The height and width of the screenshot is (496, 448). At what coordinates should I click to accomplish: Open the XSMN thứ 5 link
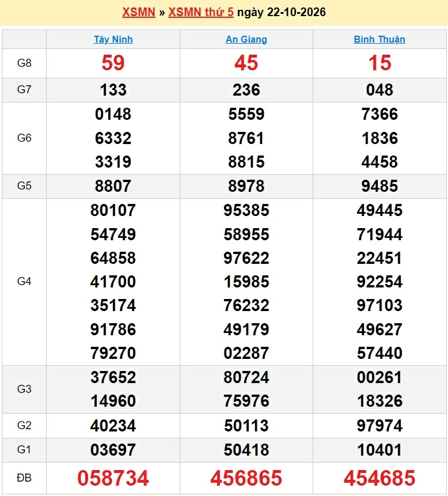pos(201,12)
